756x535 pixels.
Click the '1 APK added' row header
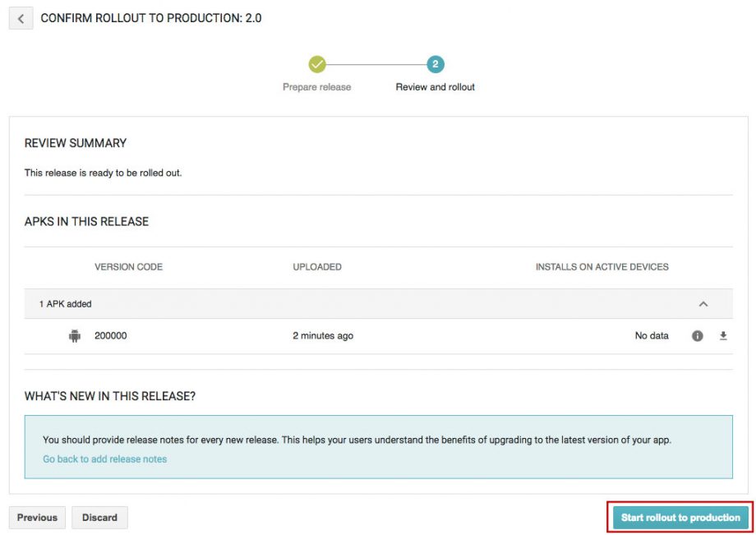66,304
